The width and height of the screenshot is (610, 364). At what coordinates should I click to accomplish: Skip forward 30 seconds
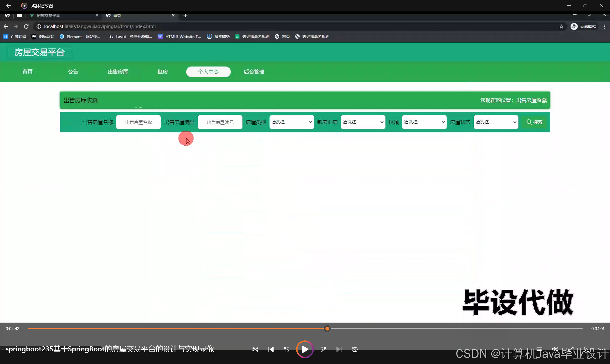(x=323, y=349)
